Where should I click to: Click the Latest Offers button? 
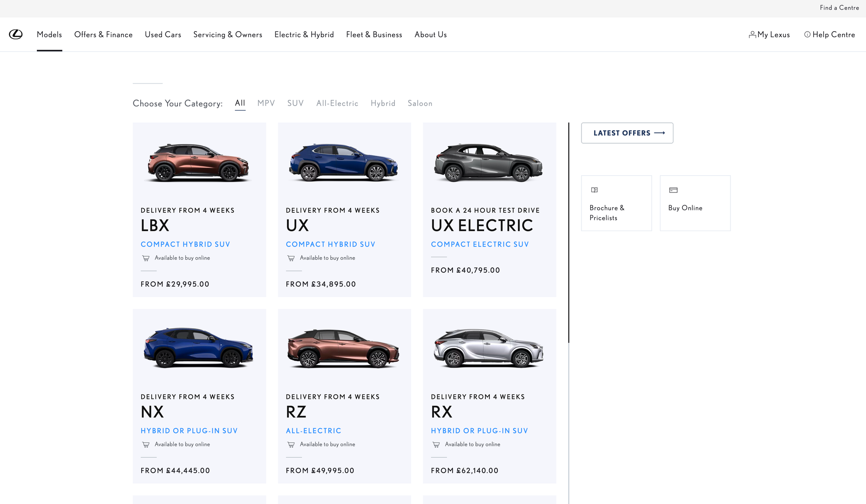point(627,133)
